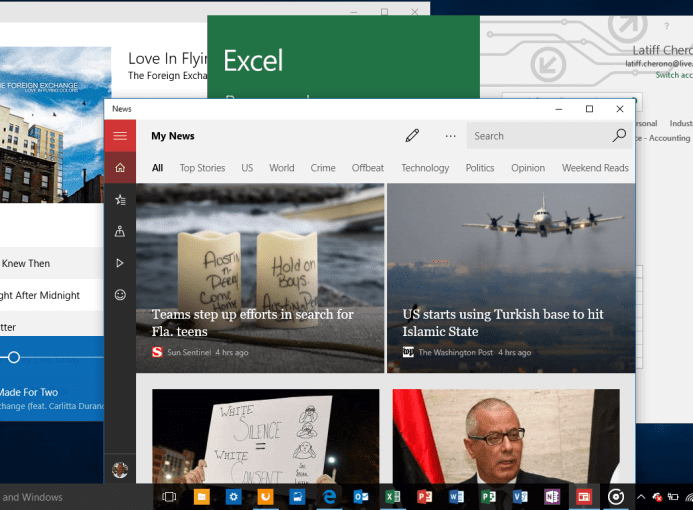Launch Microsoft Edge from the taskbar

click(329, 497)
